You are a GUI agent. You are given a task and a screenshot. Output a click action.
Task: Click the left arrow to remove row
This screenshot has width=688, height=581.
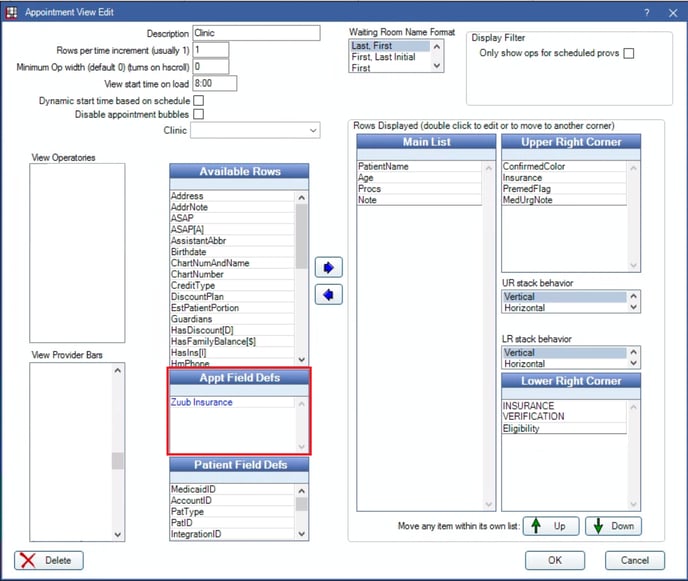(328, 295)
